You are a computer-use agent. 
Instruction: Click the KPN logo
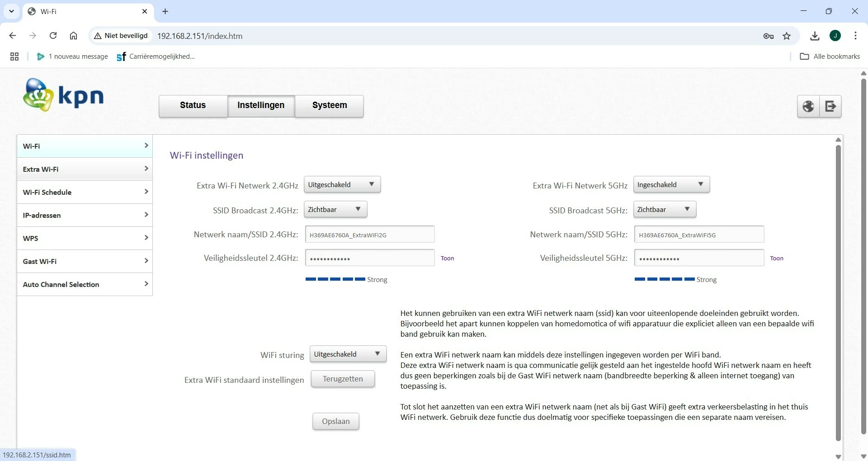tap(63, 95)
